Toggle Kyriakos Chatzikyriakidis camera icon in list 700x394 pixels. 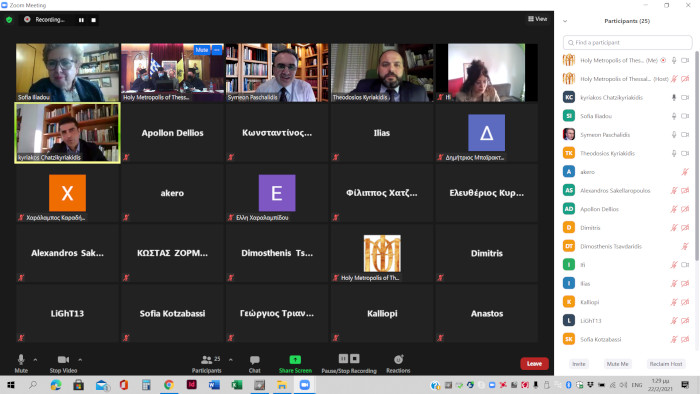pos(685,97)
